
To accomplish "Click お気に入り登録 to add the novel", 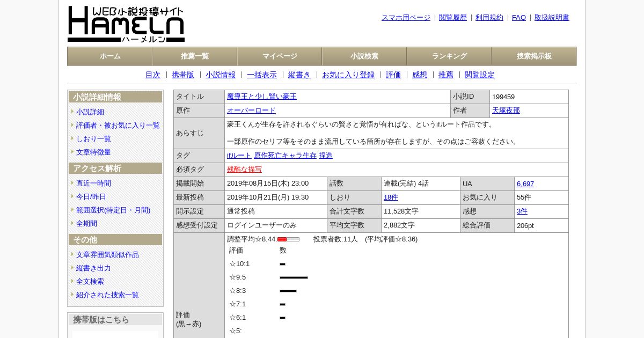I will [348, 75].
